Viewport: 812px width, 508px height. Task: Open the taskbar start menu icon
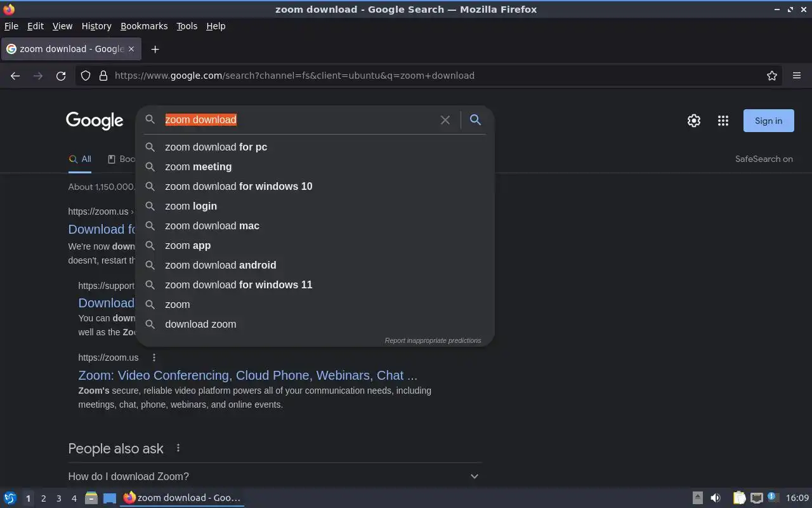(x=10, y=498)
